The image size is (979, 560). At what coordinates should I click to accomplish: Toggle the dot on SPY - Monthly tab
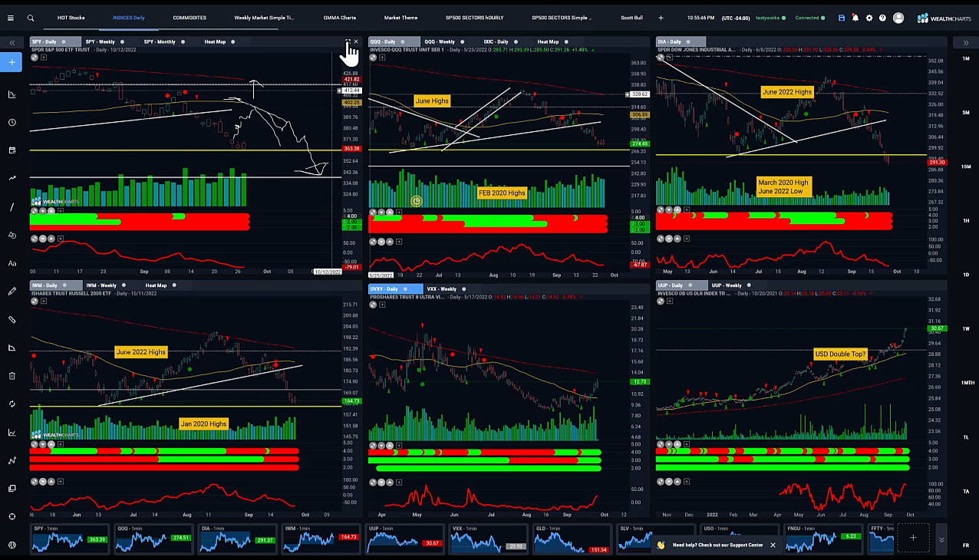pyautogui.click(x=183, y=41)
